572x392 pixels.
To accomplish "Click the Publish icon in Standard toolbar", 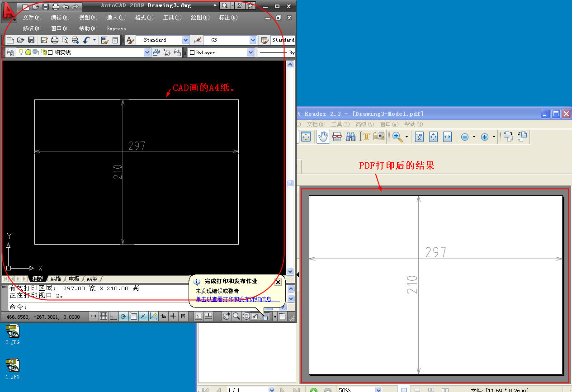I will (x=75, y=40).
